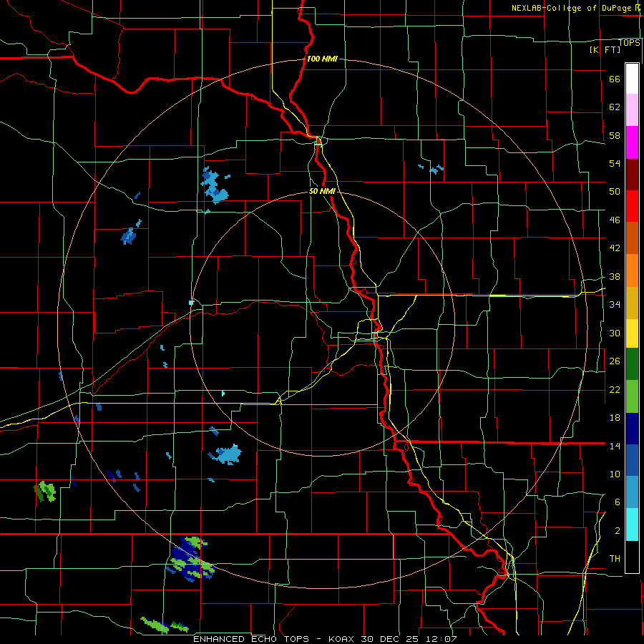Click the legend value '18'

pyautogui.click(x=615, y=418)
